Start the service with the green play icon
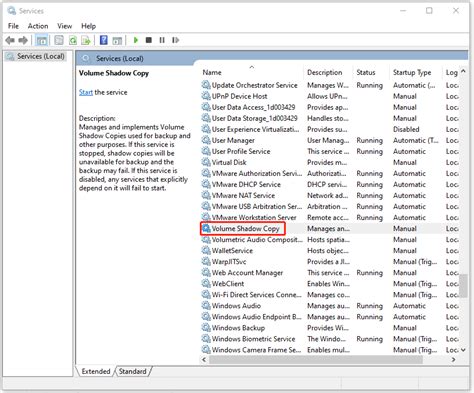This screenshot has height=393, width=474. (x=136, y=40)
